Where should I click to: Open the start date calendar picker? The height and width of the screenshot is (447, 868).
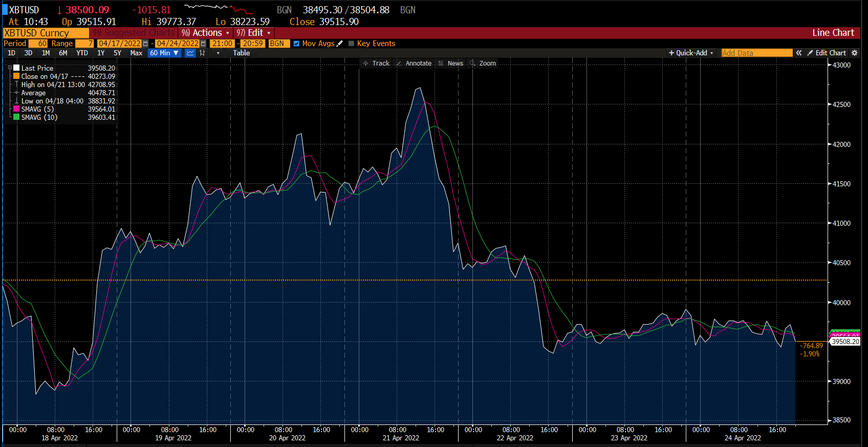tap(145, 44)
